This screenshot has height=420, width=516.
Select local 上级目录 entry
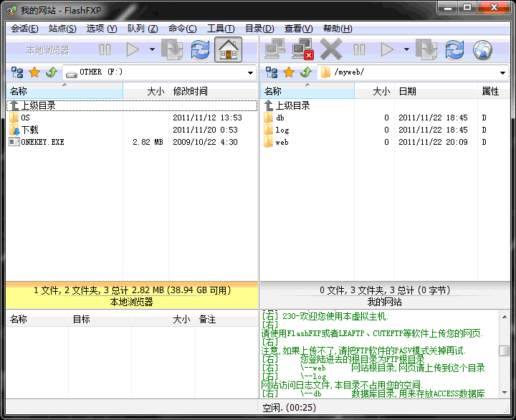pos(132,105)
